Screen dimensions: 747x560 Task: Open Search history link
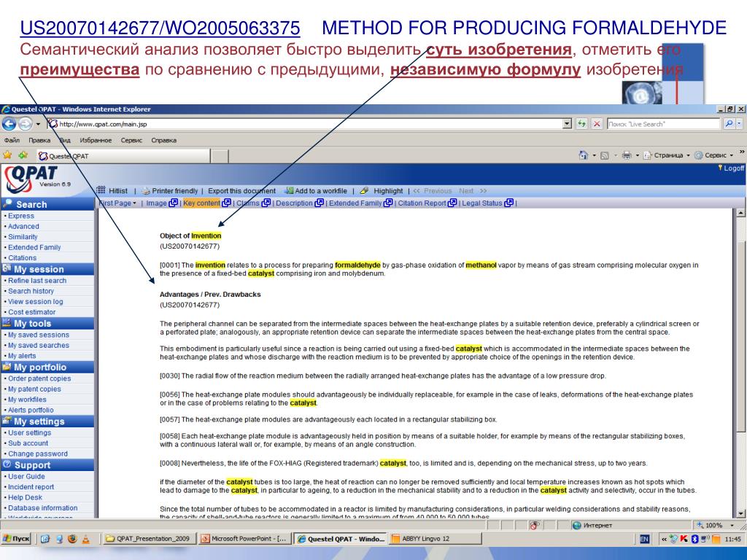click(31, 291)
